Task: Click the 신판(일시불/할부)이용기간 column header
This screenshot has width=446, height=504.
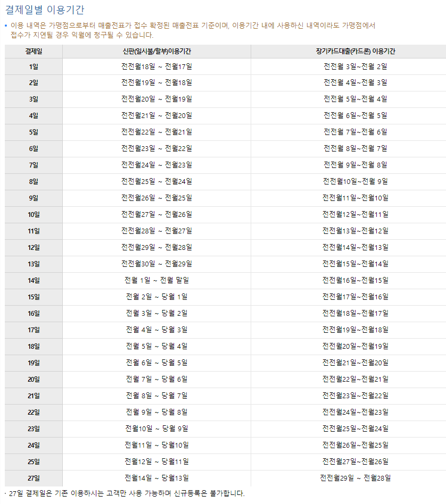Action: (x=156, y=52)
